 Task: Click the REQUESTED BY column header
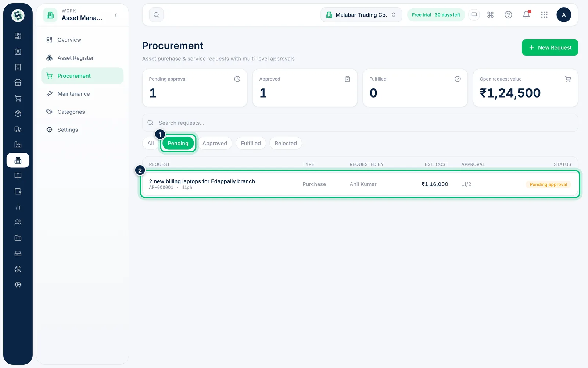[x=366, y=164]
